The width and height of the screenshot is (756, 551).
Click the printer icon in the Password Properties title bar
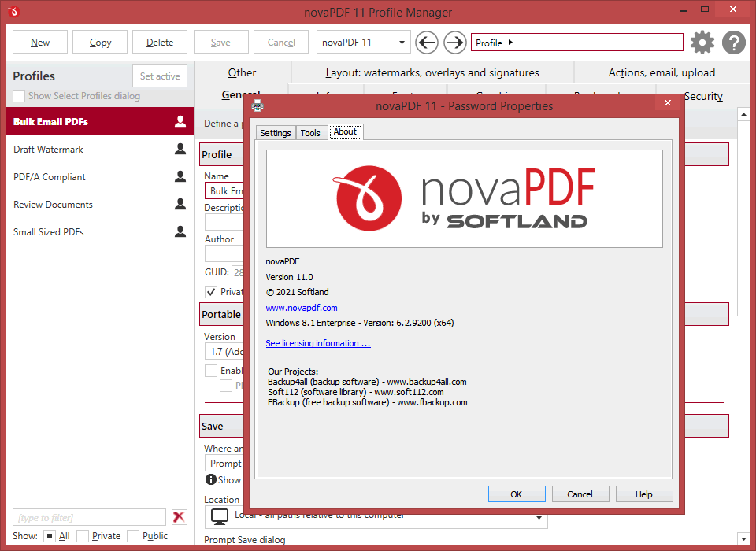tap(258, 105)
